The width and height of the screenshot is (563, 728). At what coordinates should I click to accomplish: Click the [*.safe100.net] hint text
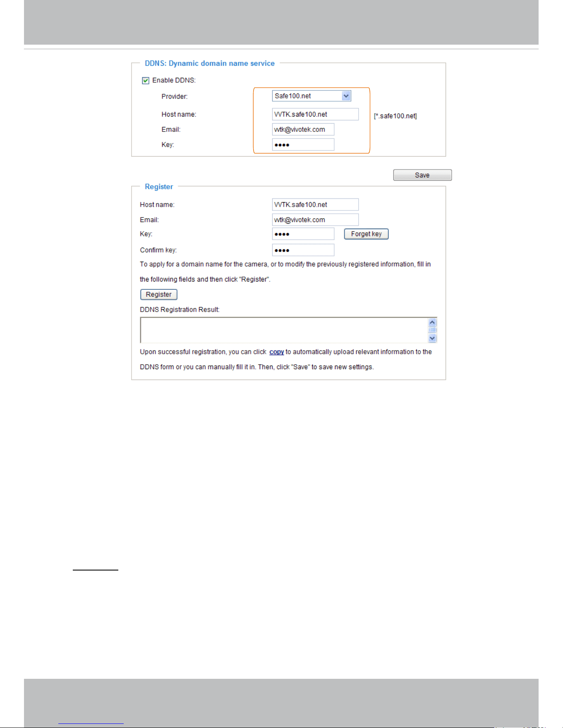(x=395, y=116)
